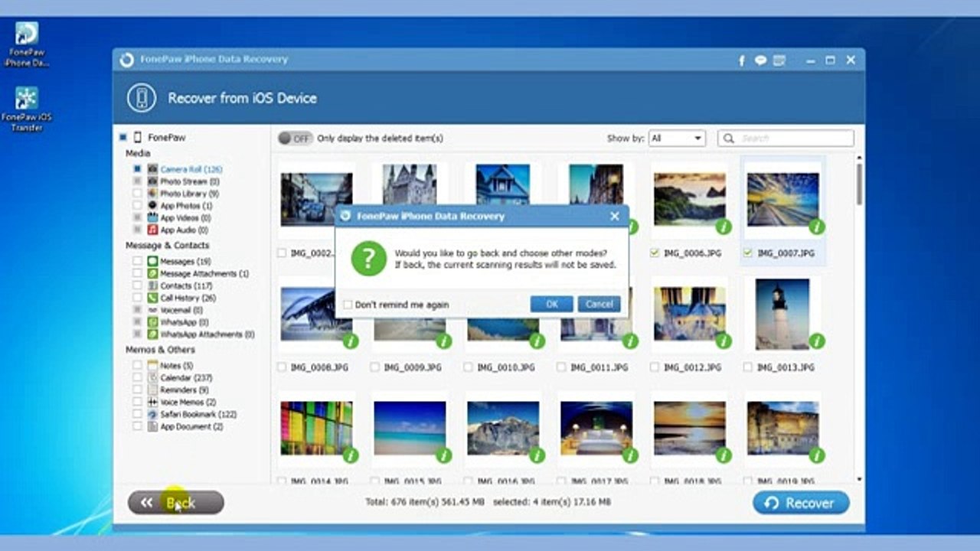
Task: Click the App Videos icon
Action: coord(152,218)
